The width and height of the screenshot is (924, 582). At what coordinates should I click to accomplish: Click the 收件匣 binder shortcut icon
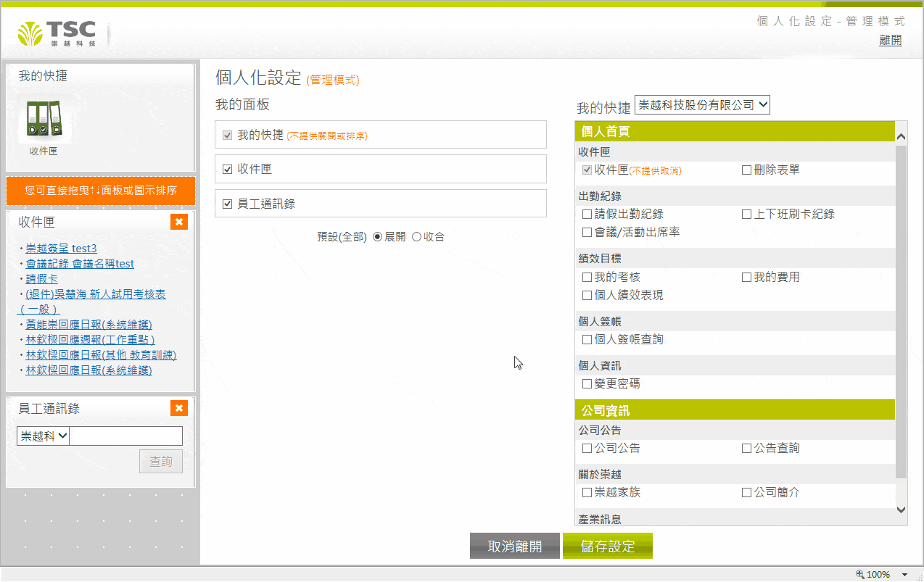coord(44,120)
